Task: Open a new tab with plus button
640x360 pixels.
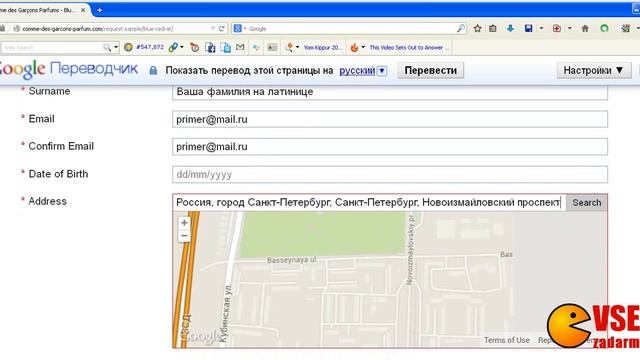Action: [100, 10]
